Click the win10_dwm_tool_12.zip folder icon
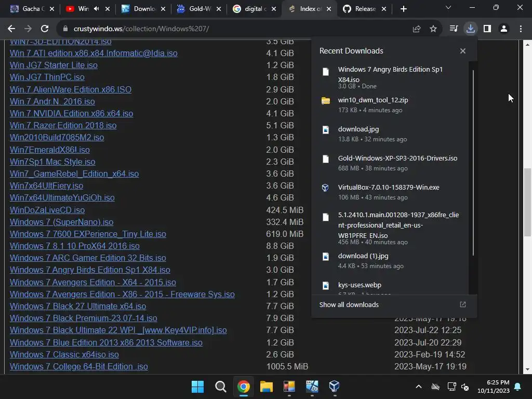The height and width of the screenshot is (399, 532). [x=326, y=101]
